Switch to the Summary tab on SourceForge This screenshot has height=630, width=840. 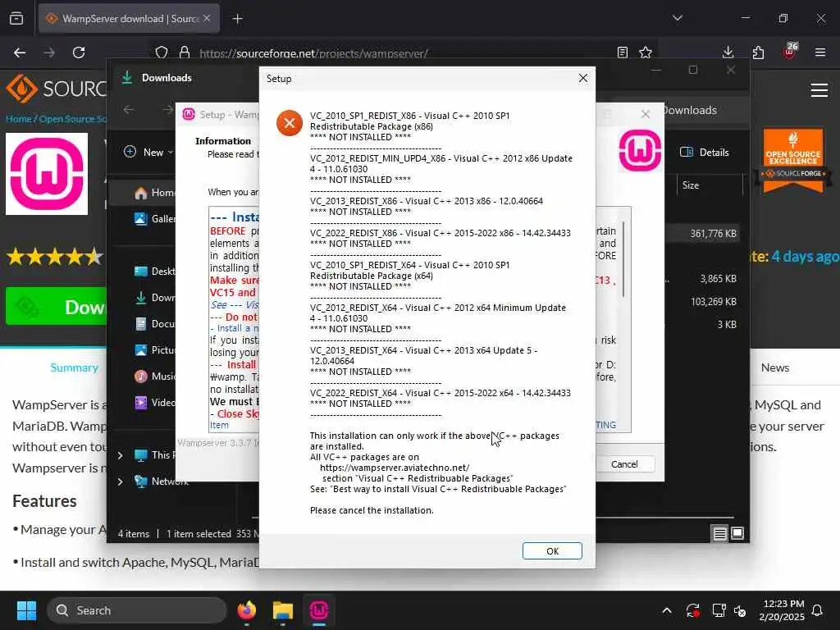tap(74, 367)
